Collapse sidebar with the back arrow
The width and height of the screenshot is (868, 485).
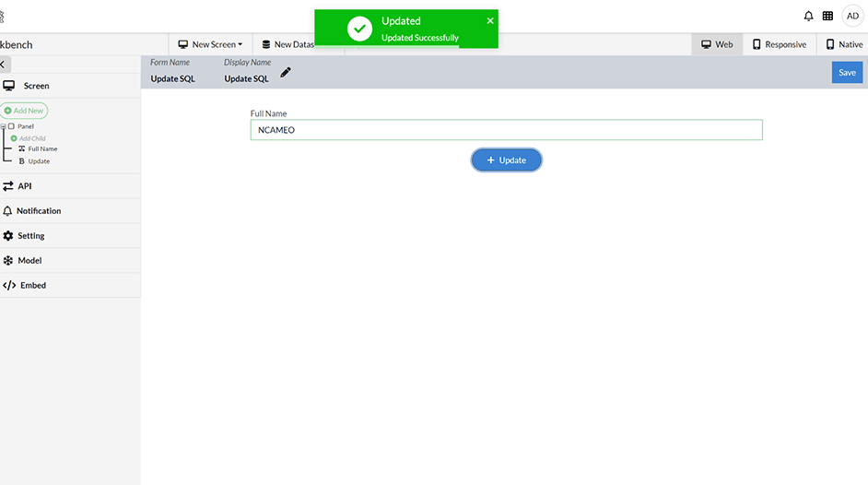click(4, 65)
